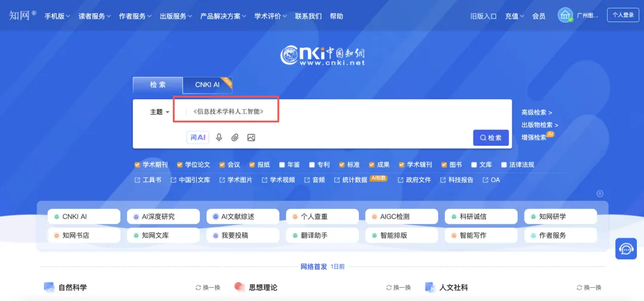644x301 pixels.
Task: Expand the 读者服务 menu
Action: click(94, 17)
